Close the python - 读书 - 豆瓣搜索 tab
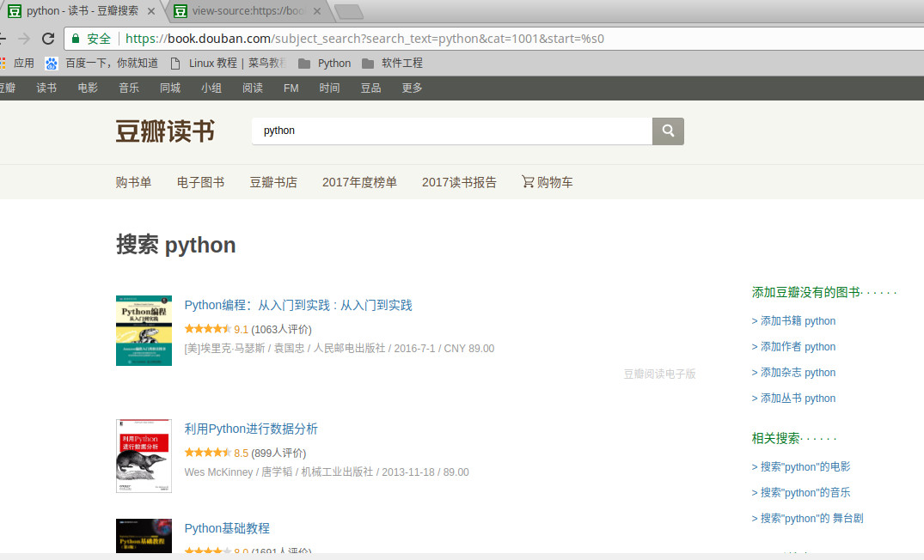Viewport: 924px width, 560px height. (151, 11)
